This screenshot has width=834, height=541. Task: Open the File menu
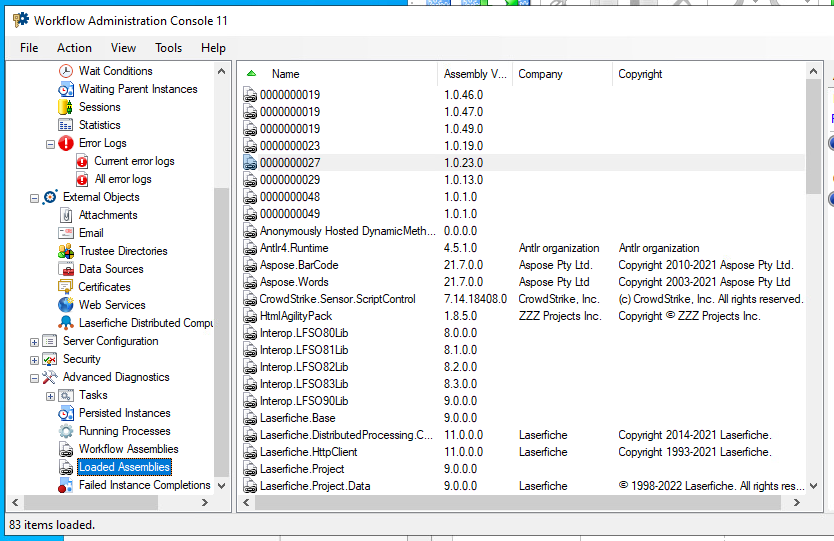pos(29,48)
